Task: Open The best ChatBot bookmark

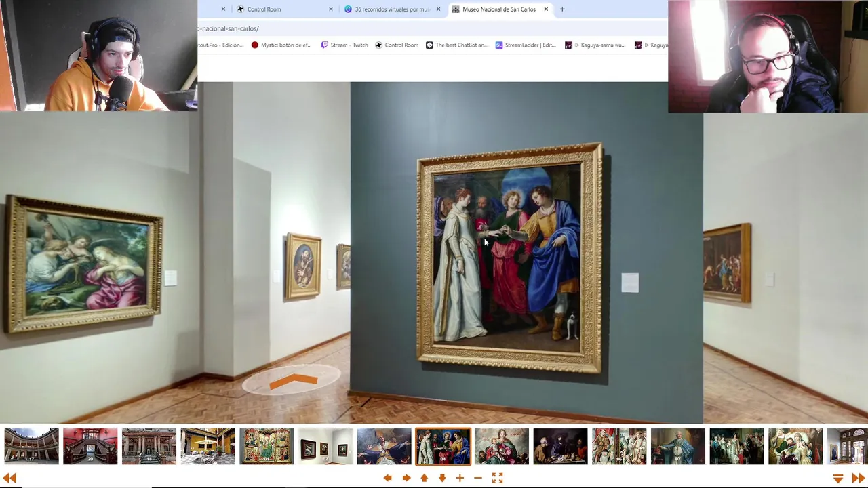Action: (x=456, y=45)
